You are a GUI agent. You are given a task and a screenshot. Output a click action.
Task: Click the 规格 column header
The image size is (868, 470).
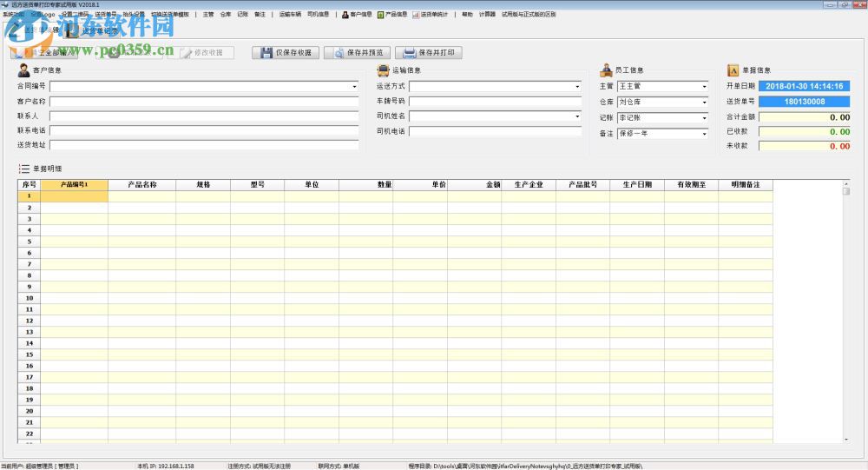[x=203, y=184]
